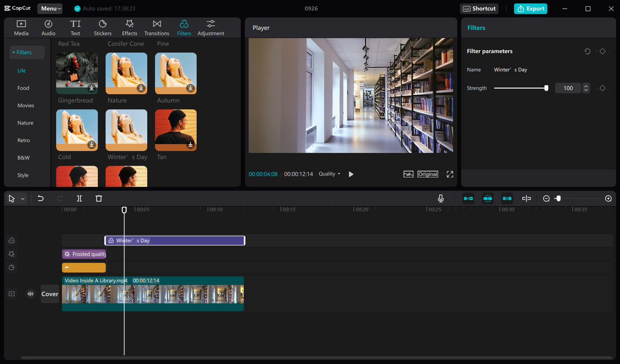
Task: Click the undo arrow in timeline toolbar
Action: click(x=41, y=198)
